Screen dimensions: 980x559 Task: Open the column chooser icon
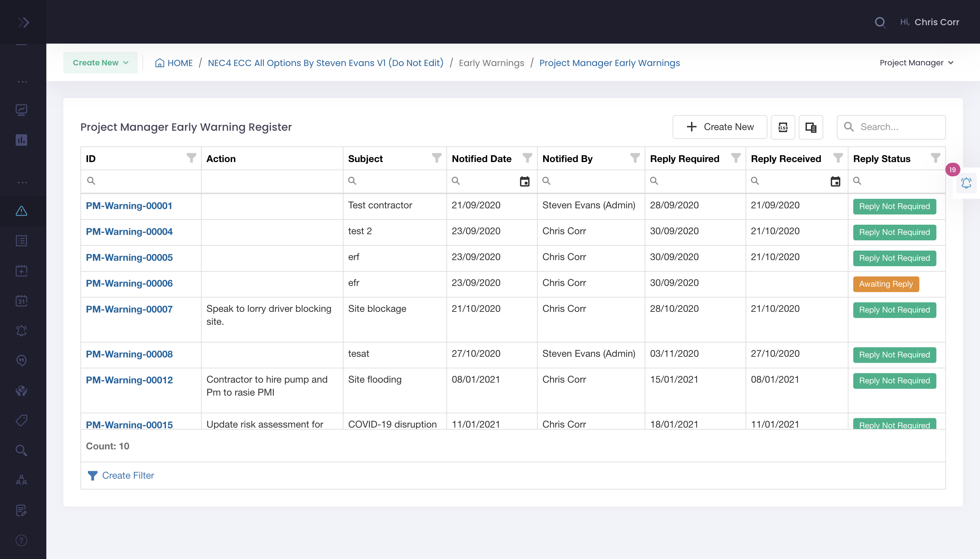(x=811, y=127)
